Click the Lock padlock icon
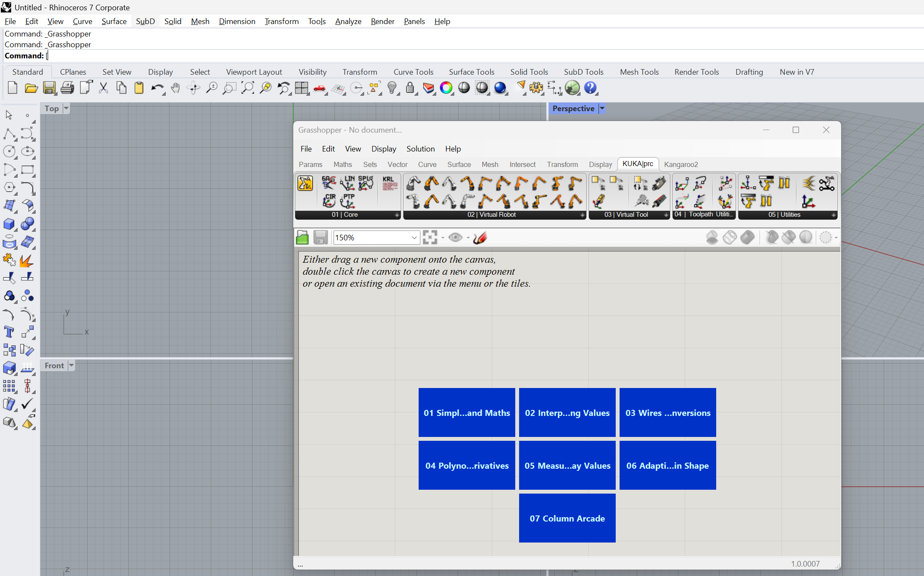 click(410, 88)
